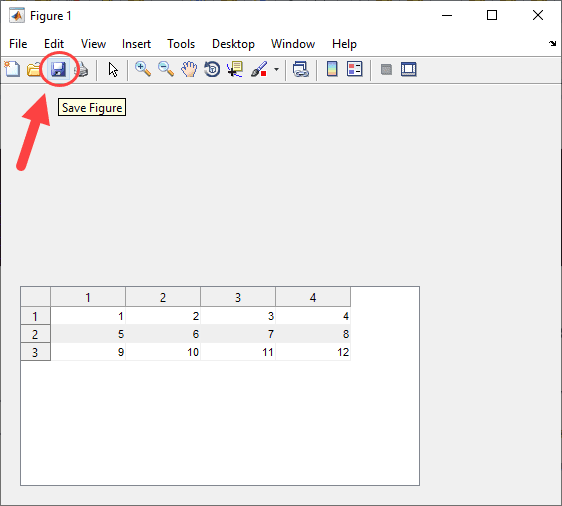The height and width of the screenshot is (506, 562).
Task: Click the table cell containing 8
Action: tap(313, 334)
